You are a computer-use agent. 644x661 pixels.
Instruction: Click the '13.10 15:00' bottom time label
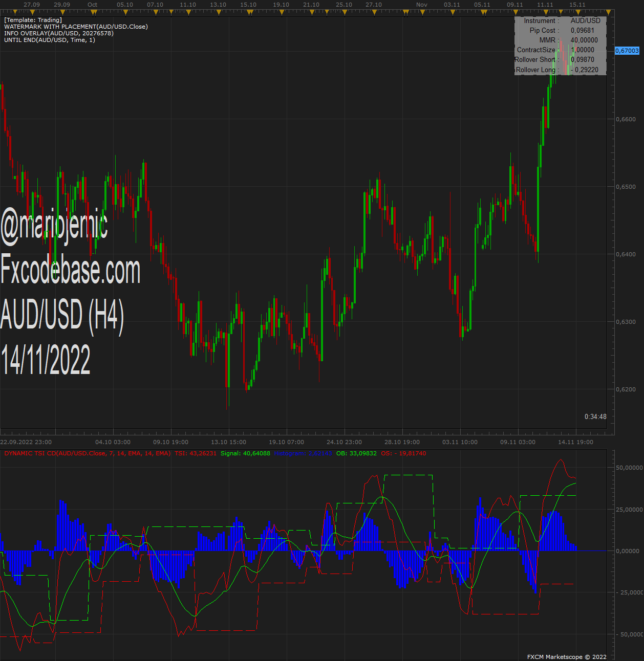229,442
